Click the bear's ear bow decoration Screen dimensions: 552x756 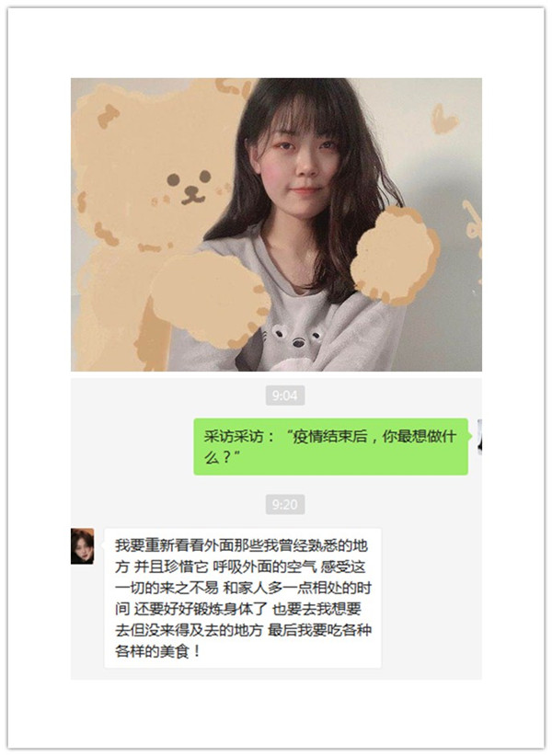pyautogui.click(x=108, y=116)
